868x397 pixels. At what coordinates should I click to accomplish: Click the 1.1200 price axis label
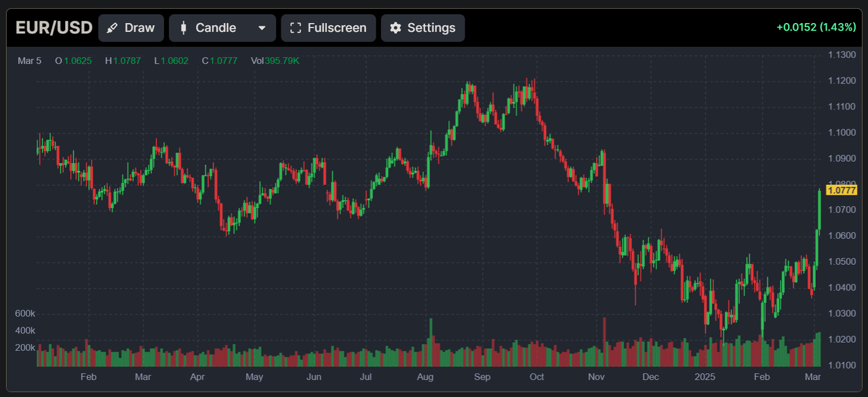[842, 81]
